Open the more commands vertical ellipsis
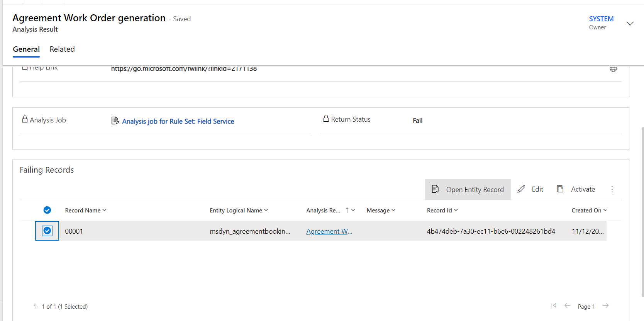Screen dimensions: 644x321 [612, 189]
